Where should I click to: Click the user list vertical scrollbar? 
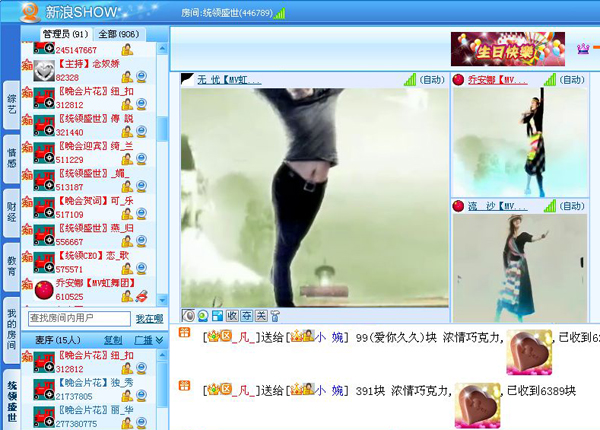163,130
